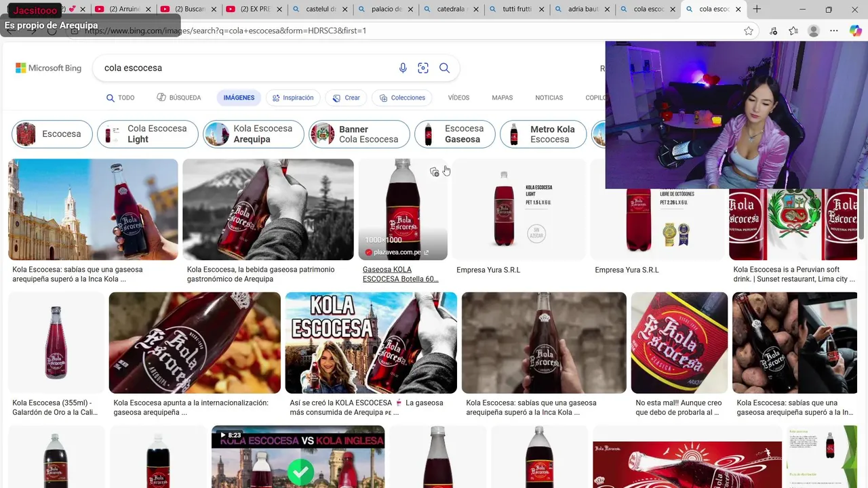Open 'Kola Escocesa is a Peruvian soft drink' caption

(794, 274)
